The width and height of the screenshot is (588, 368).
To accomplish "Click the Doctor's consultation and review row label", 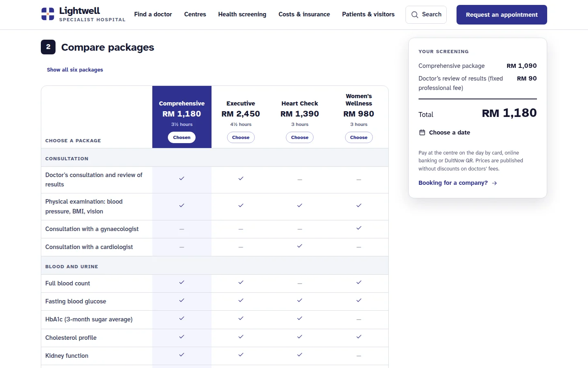I will click(x=94, y=180).
